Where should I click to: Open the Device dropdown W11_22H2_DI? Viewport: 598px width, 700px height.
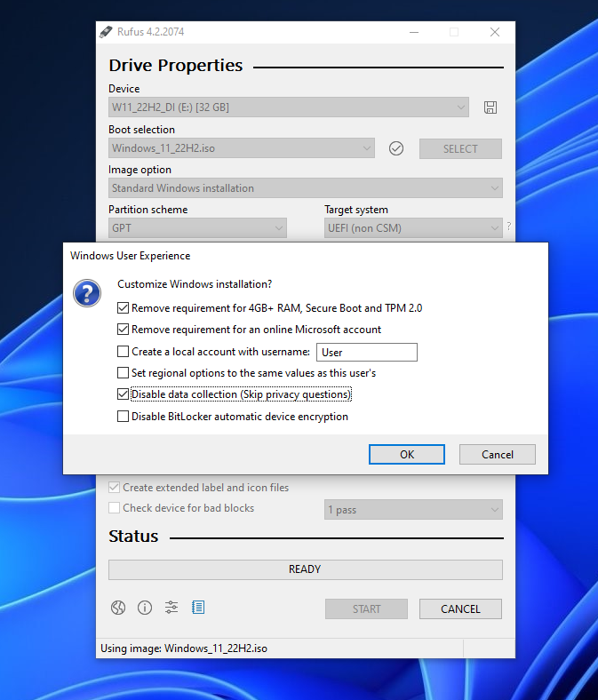click(x=289, y=107)
